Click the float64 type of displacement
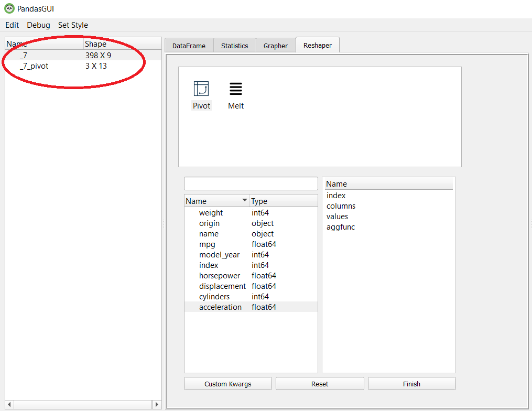Image resolution: width=532 pixels, height=411 pixels. (x=264, y=286)
